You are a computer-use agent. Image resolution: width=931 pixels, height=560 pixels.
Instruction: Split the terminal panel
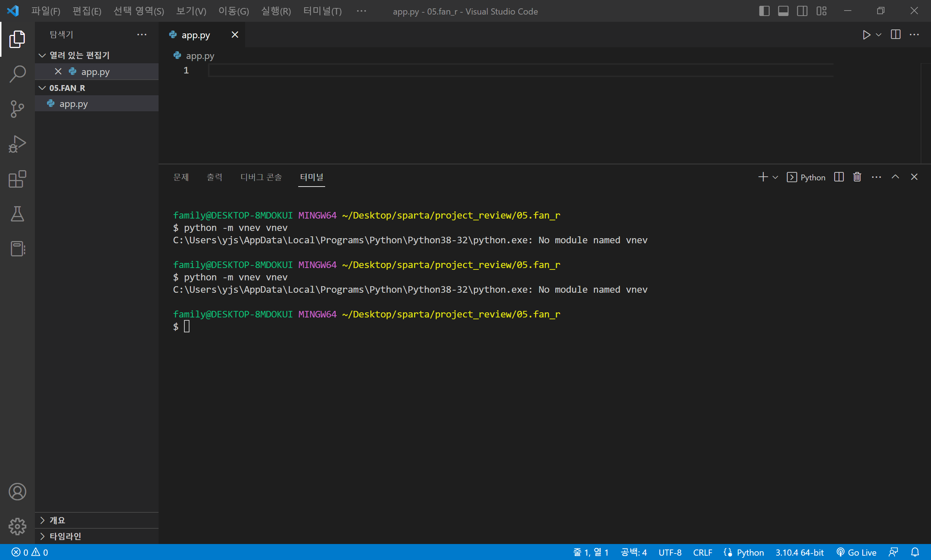839,177
